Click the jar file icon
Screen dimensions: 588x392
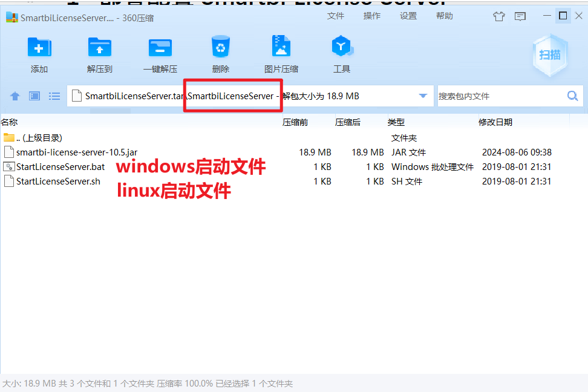pyautogui.click(x=8, y=152)
